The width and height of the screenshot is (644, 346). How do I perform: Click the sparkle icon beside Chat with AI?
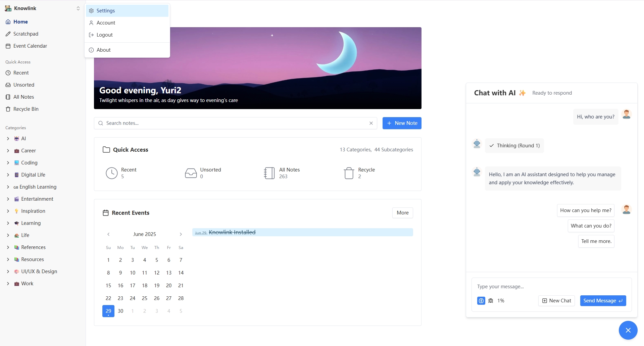coord(523,93)
